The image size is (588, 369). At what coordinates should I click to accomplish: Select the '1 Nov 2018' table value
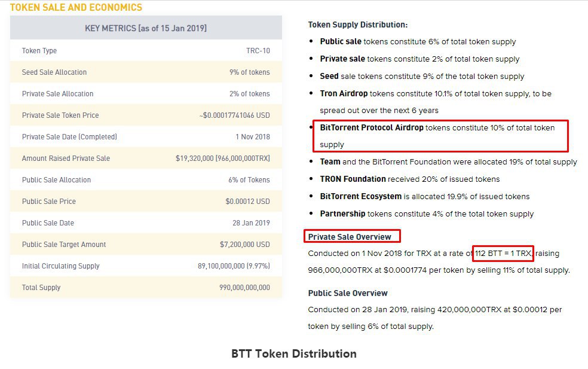253,136
